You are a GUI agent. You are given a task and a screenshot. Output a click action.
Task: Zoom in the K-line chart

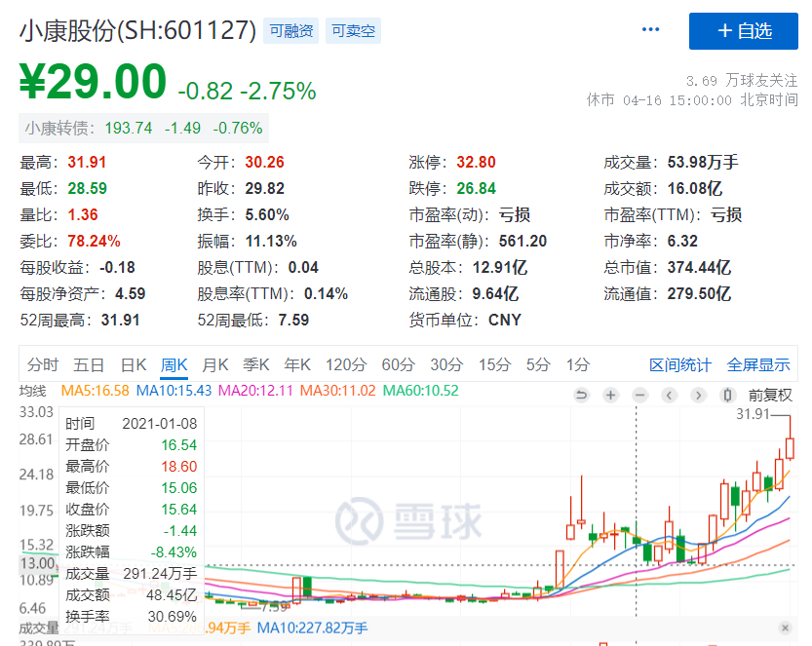(610, 395)
